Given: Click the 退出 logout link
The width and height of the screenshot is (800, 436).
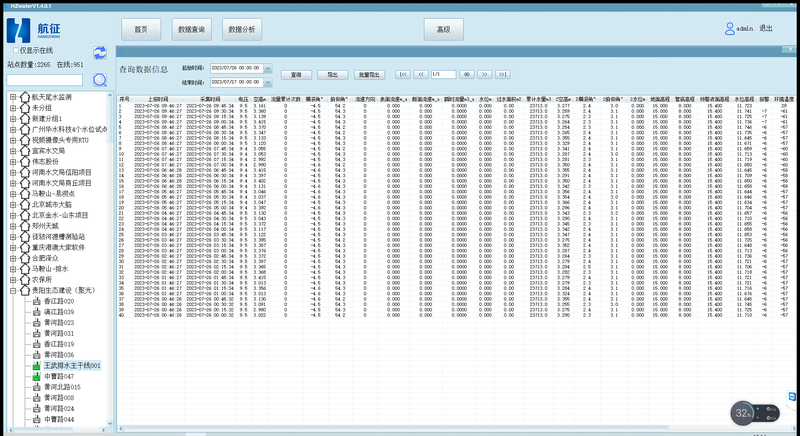Looking at the screenshot, I should 766,29.
